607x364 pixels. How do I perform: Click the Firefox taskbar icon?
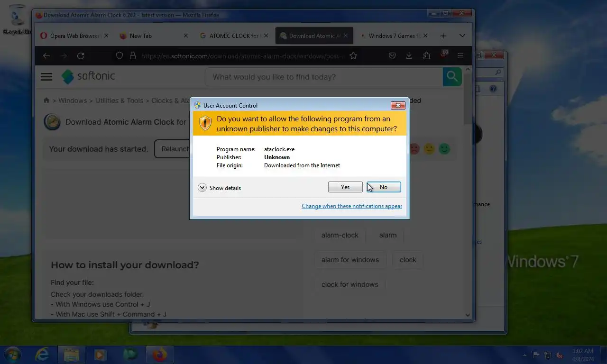point(160,355)
